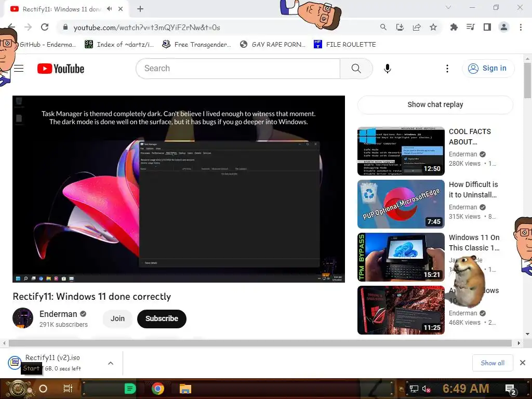This screenshot has height=399, width=532.
Task: Click Show all downloads
Action: (x=493, y=363)
